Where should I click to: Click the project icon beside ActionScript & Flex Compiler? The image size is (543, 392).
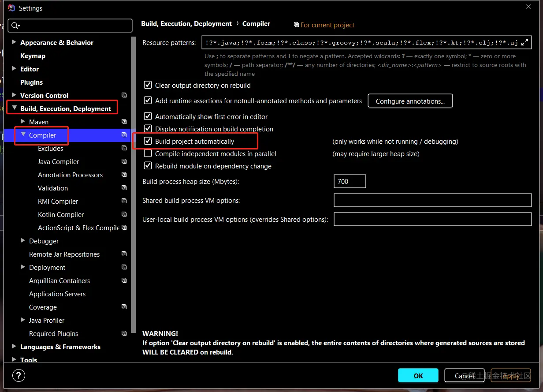coord(124,228)
